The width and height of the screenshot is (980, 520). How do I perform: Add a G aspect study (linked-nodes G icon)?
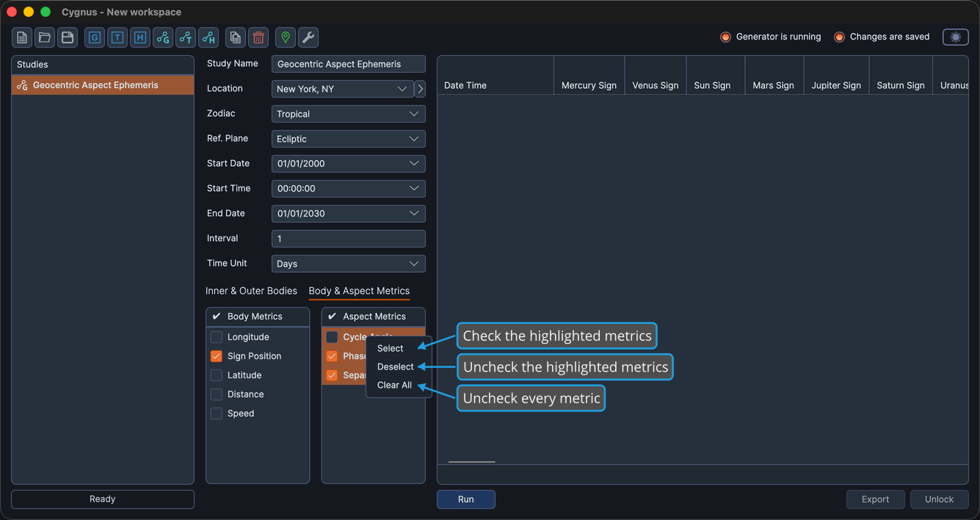tap(163, 37)
